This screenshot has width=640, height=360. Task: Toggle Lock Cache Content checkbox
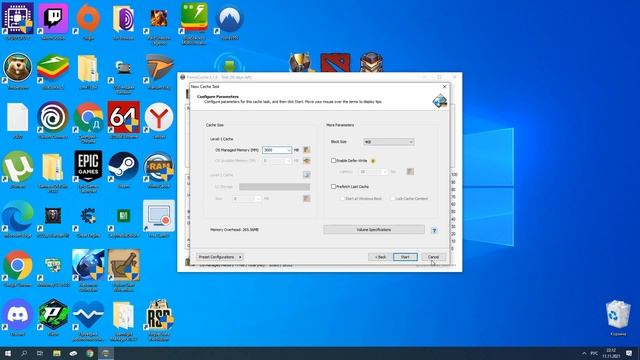pos(392,198)
